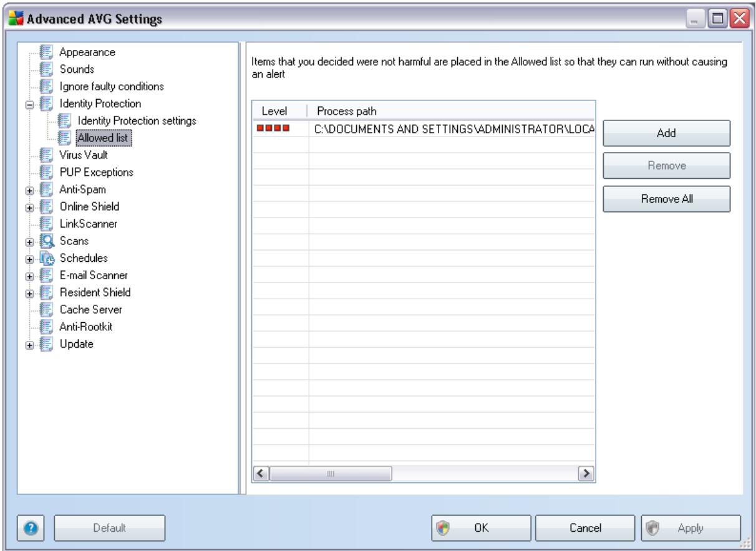Select the Allowed list tree item
The image size is (756, 551).
(x=104, y=137)
